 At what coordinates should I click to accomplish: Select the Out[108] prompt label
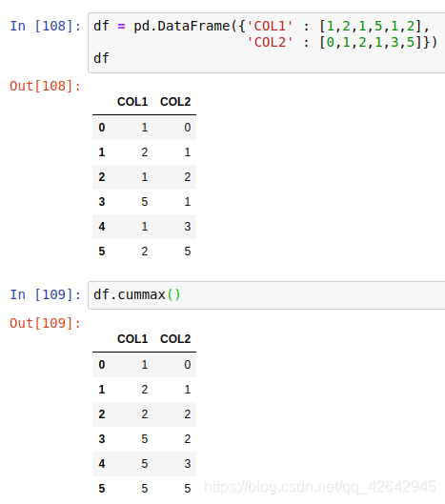click(x=46, y=86)
